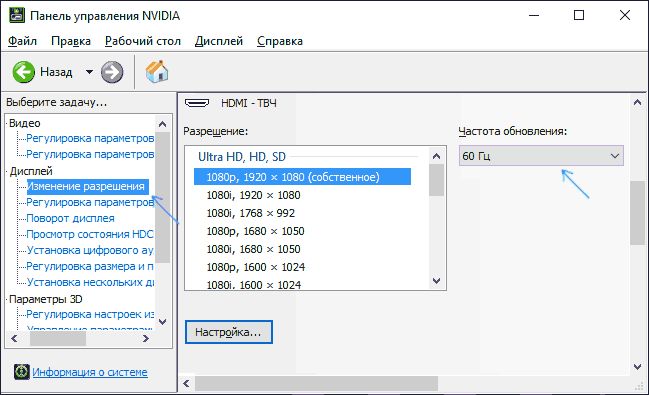Click main panel horizontal scrollbar thumb
This screenshot has width=649, height=395.
pos(316,384)
